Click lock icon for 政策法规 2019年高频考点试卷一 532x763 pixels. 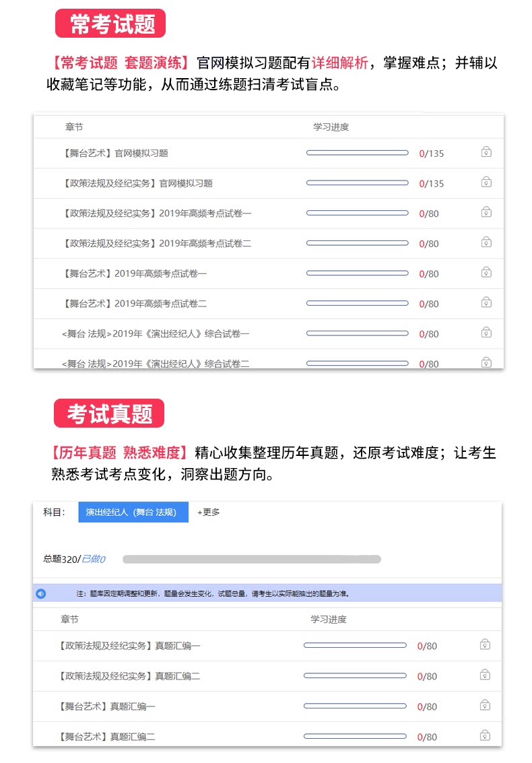(486, 212)
